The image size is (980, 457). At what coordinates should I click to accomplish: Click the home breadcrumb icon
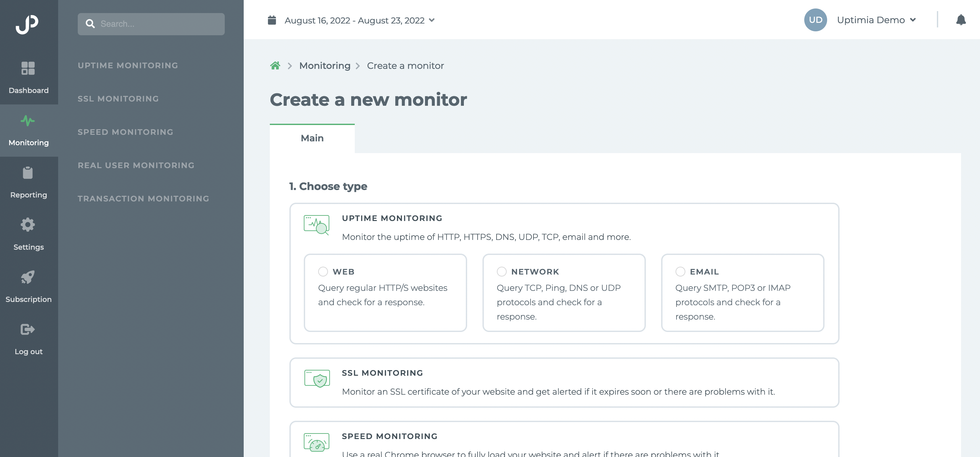click(275, 66)
